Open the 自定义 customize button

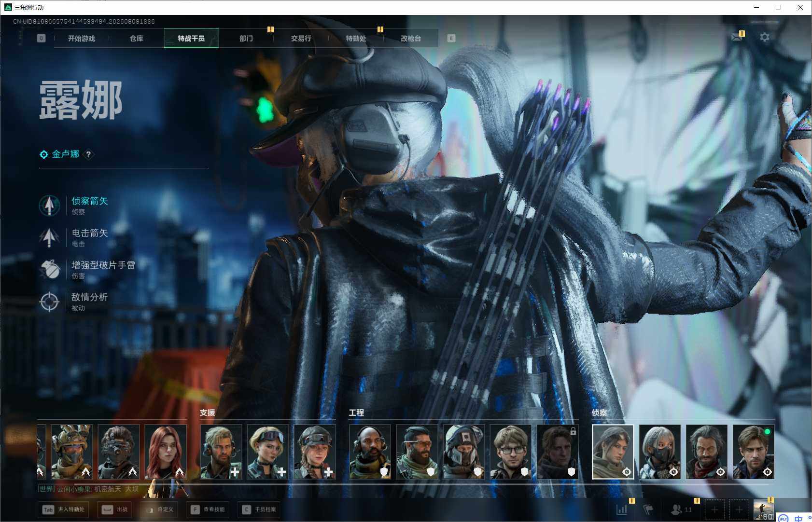(x=159, y=509)
